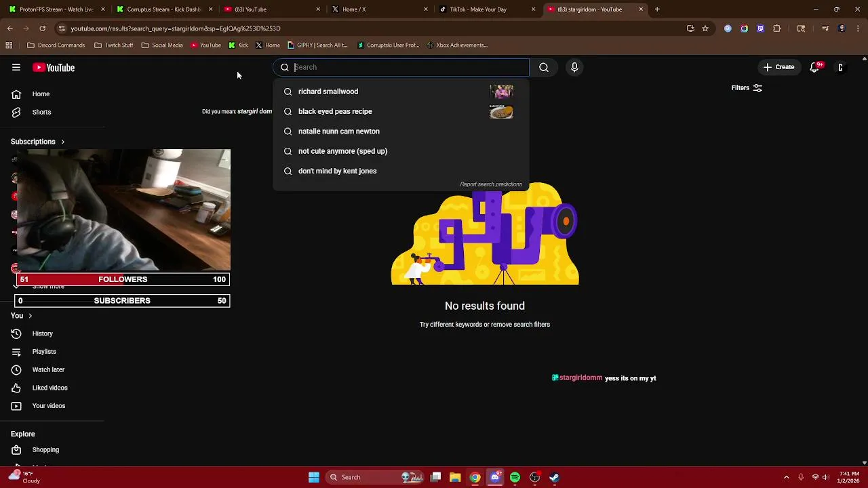Click the magnifier search button beside search box
This screenshot has width=868, height=488.
[544, 67]
